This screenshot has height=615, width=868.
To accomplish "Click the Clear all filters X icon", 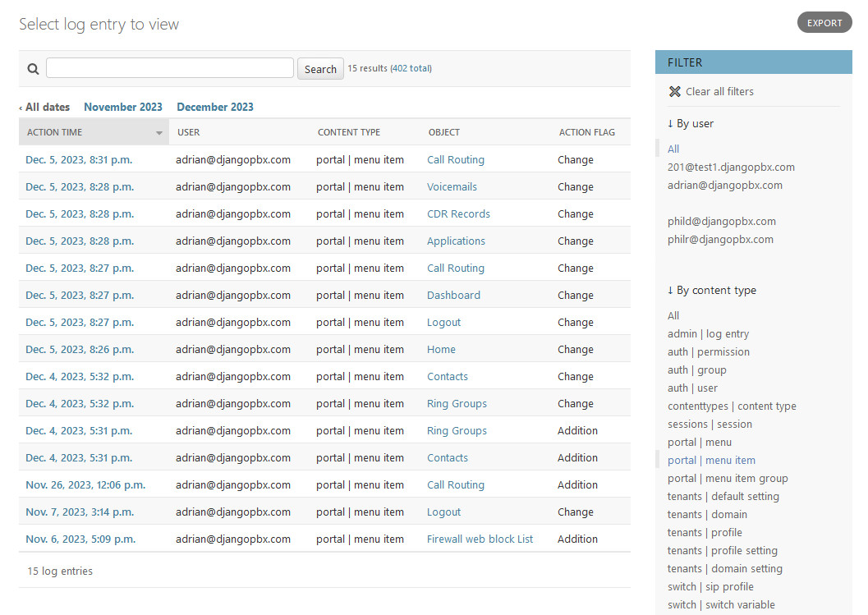I will [x=675, y=92].
